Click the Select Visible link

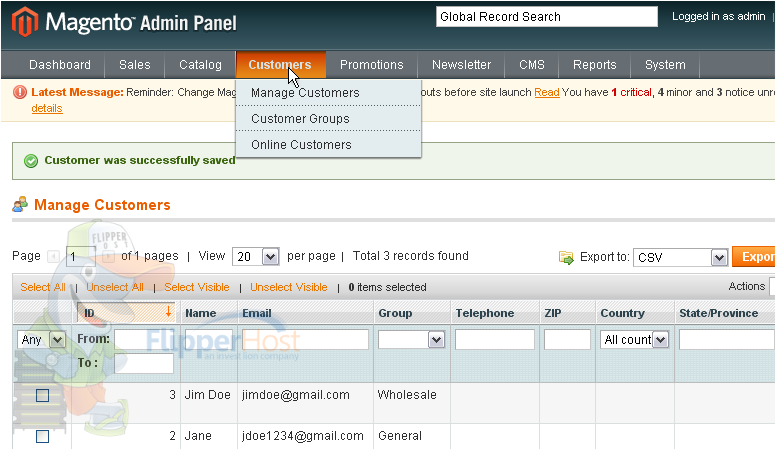pos(197,287)
